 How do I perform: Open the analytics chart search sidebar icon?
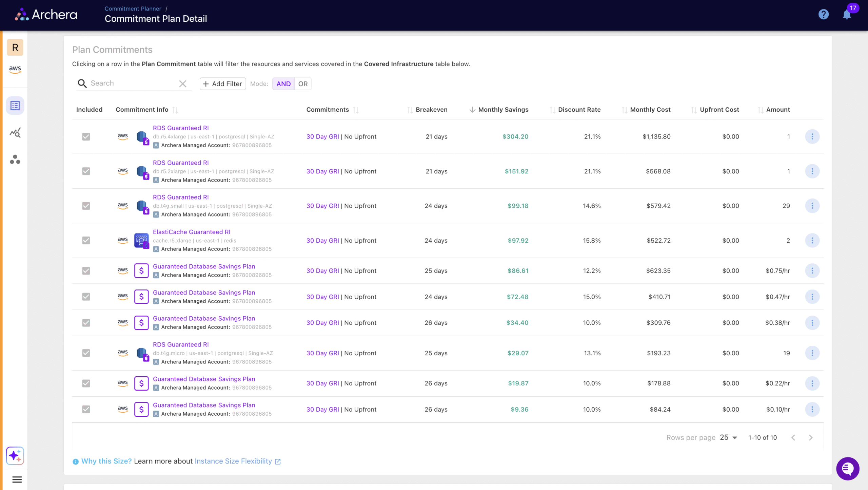click(x=15, y=132)
